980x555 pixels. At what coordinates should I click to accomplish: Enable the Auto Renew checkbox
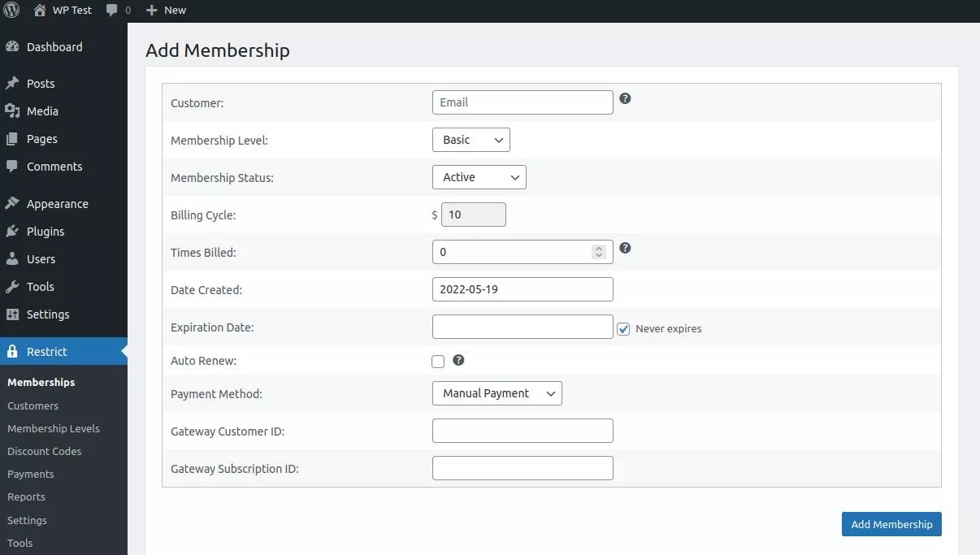point(438,362)
